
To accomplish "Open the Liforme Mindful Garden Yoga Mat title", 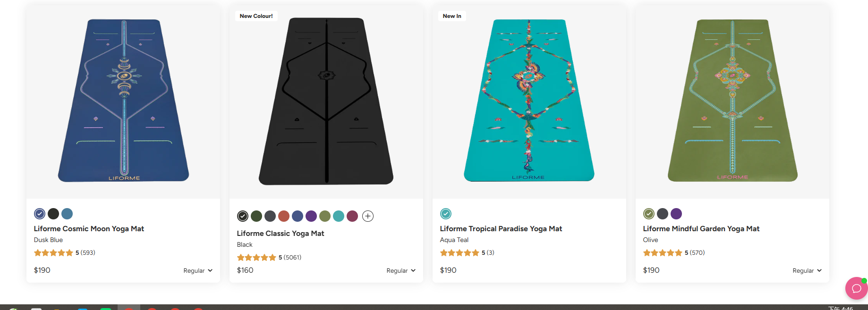I will coord(701,229).
